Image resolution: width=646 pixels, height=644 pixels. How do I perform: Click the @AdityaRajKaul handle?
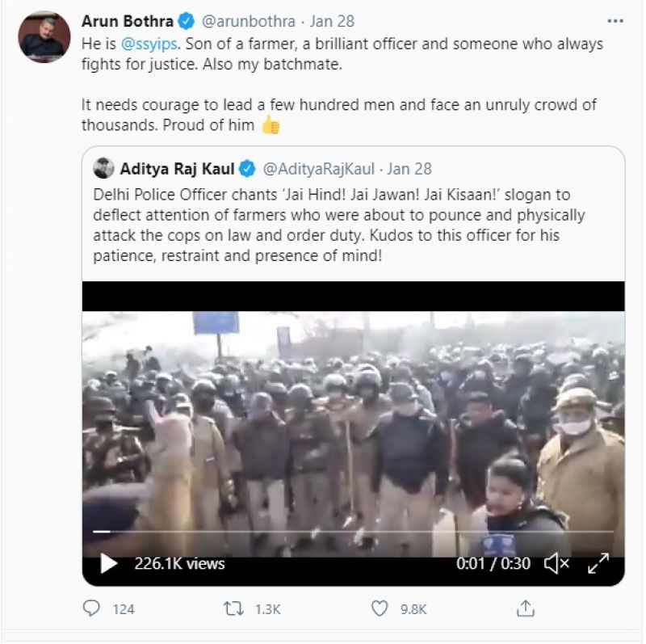click(318, 169)
